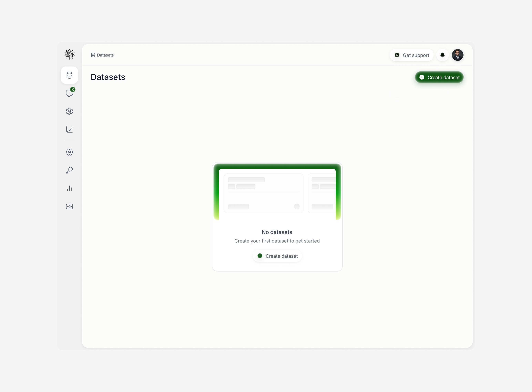The height and width of the screenshot is (392, 532).
Task: Click the dotted-circle app logo
Action: 69,54
